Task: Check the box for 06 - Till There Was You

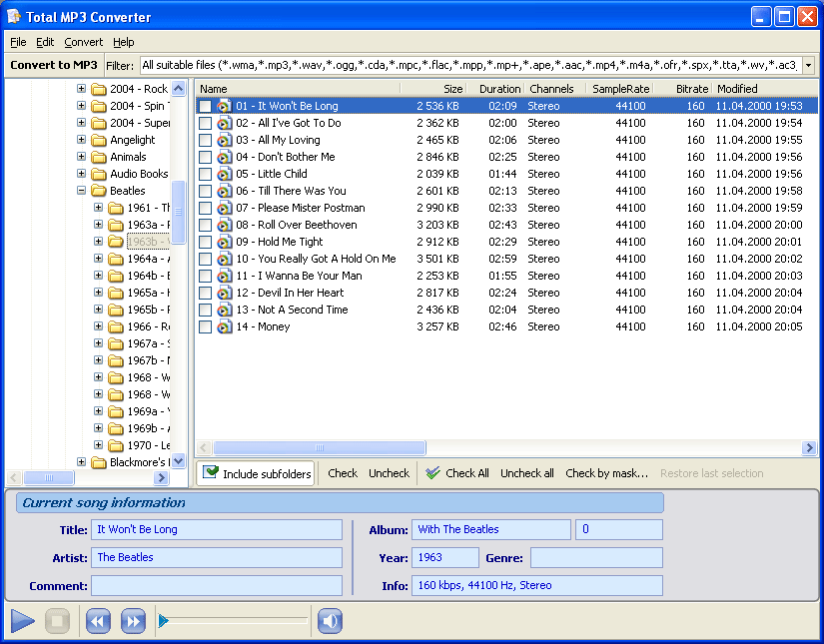Action: click(205, 192)
